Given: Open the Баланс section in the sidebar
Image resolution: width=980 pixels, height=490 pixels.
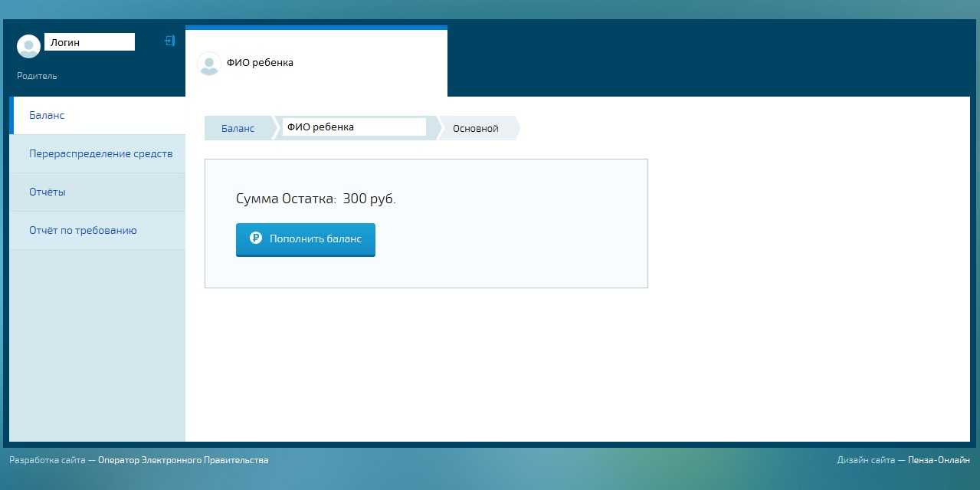Looking at the screenshot, I should coord(47,115).
